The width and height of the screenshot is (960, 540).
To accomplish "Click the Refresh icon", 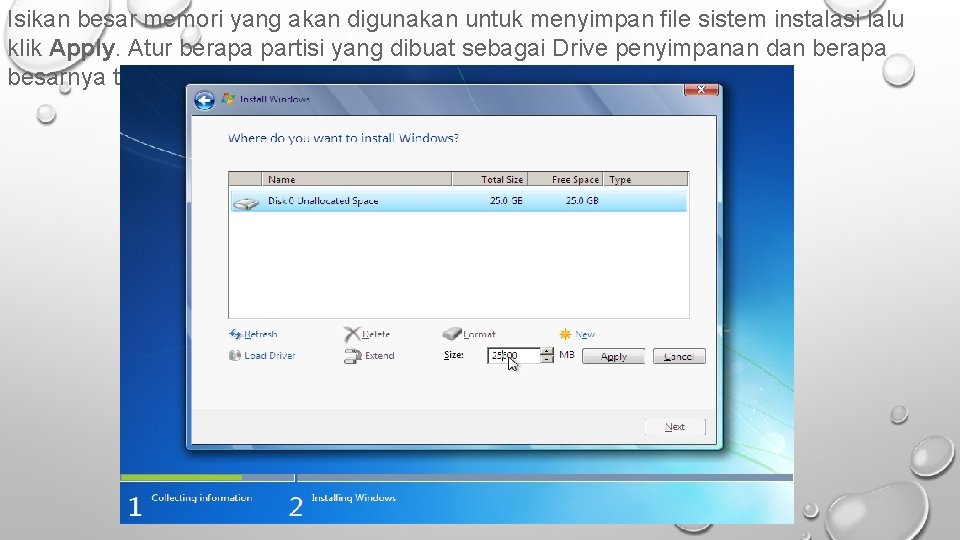I will 235,334.
